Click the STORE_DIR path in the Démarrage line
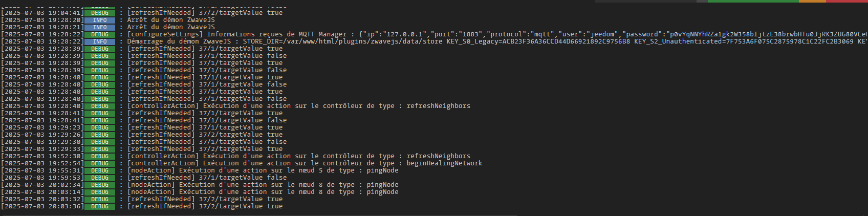This screenshot has height=216, width=868. [342, 41]
